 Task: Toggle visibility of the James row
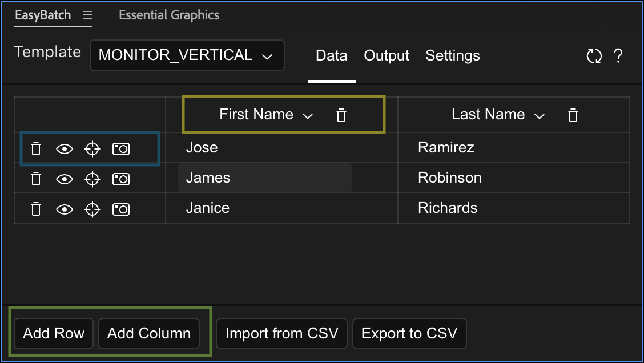click(65, 179)
